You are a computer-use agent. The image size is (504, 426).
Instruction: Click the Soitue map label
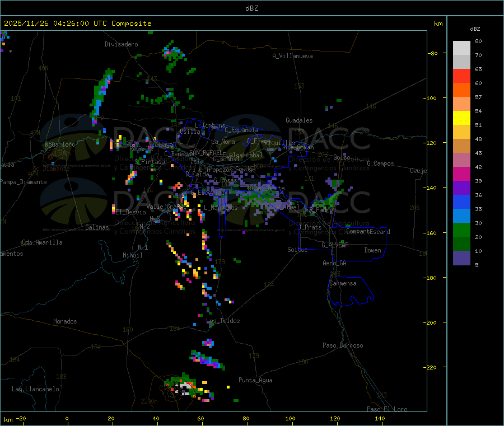pyautogui.click(x=297, y=250)
